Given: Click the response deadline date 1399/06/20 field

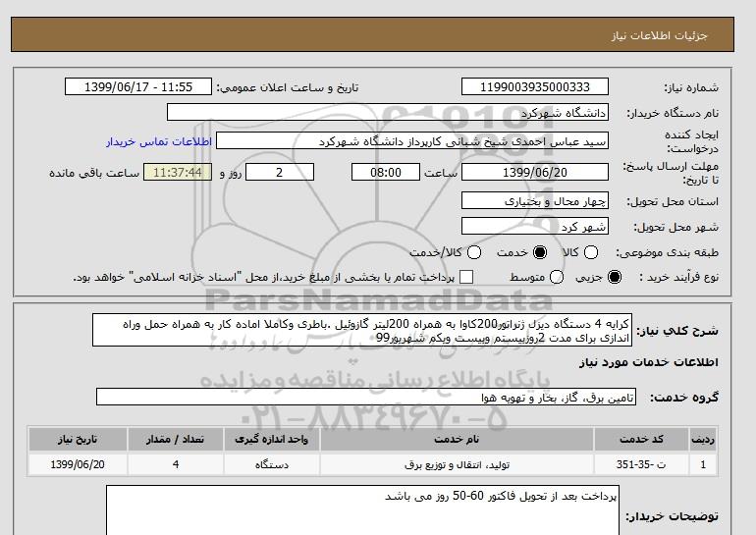Looking at the screenshot, I should click(x=535, y=173).
